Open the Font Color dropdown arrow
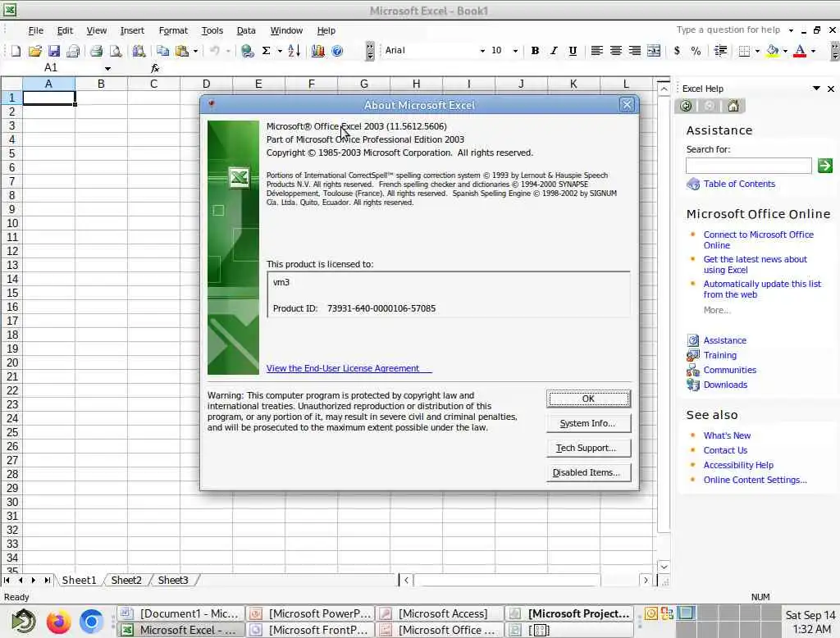Viewport: 840px width, 638px height. coord(813,51)
